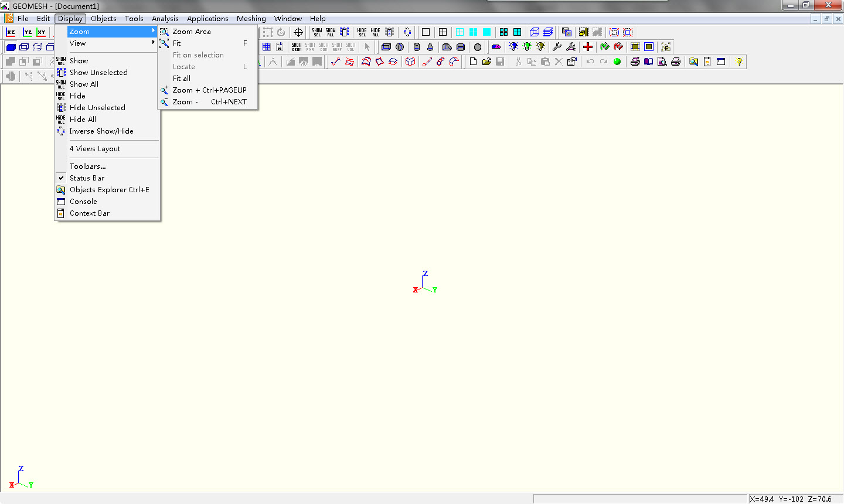Open the Help menu

click(x=318, y=19)
